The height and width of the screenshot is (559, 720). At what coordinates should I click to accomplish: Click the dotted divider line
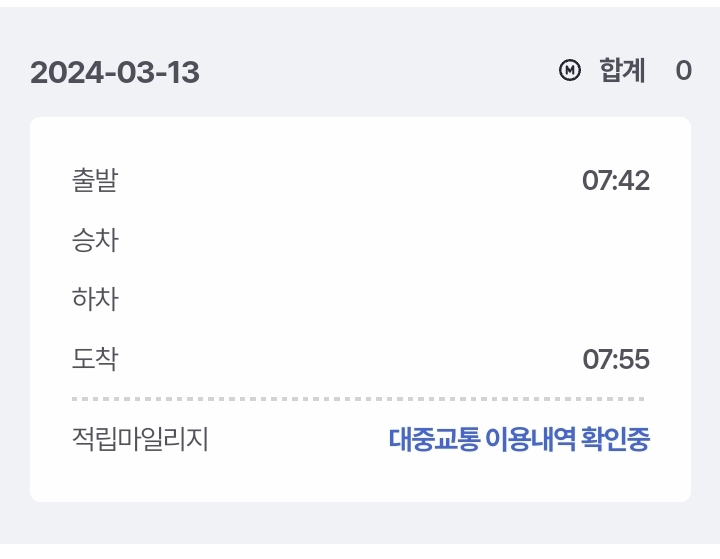[x=360, y=399]
